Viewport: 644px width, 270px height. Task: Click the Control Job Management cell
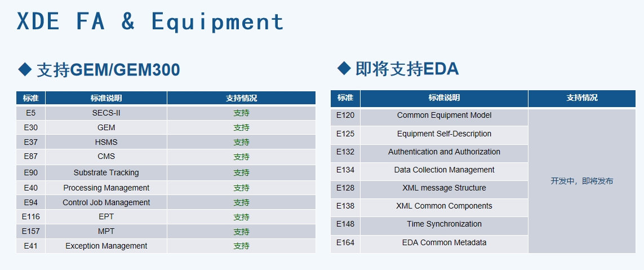click(106, 202)
